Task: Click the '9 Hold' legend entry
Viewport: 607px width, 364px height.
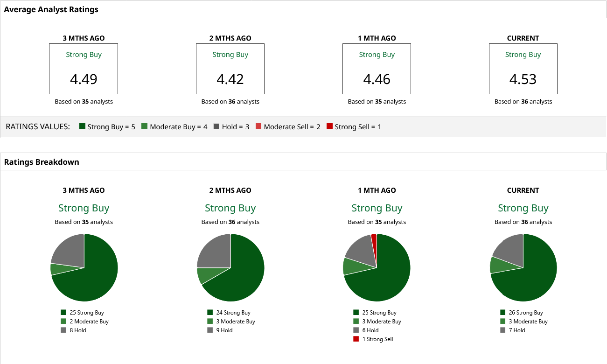Action: tap(220, 330)
